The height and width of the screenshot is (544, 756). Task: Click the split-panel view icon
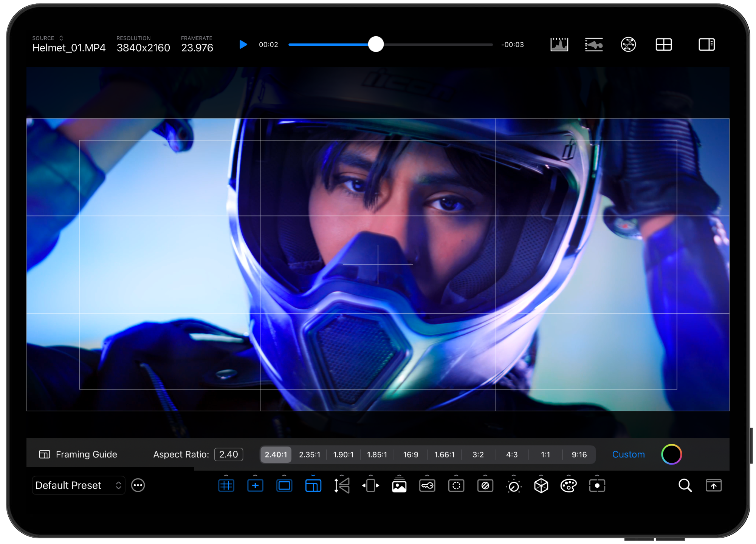(707, 44)
